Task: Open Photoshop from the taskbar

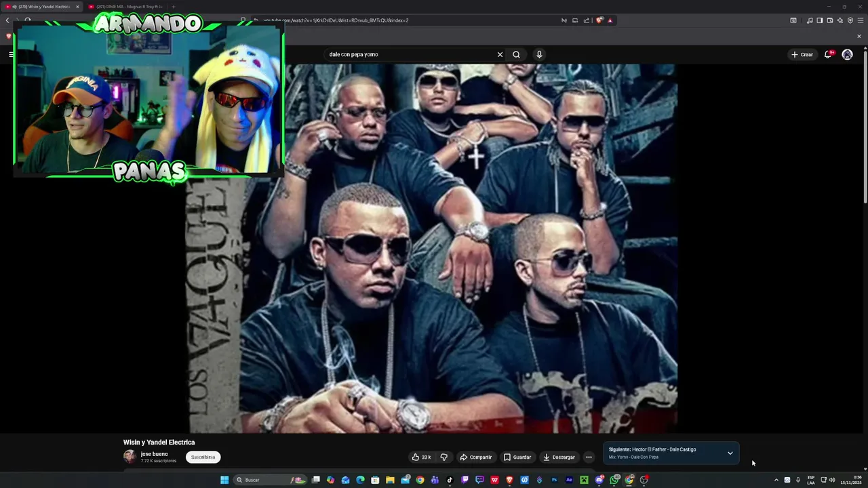Action: [554, 480]
